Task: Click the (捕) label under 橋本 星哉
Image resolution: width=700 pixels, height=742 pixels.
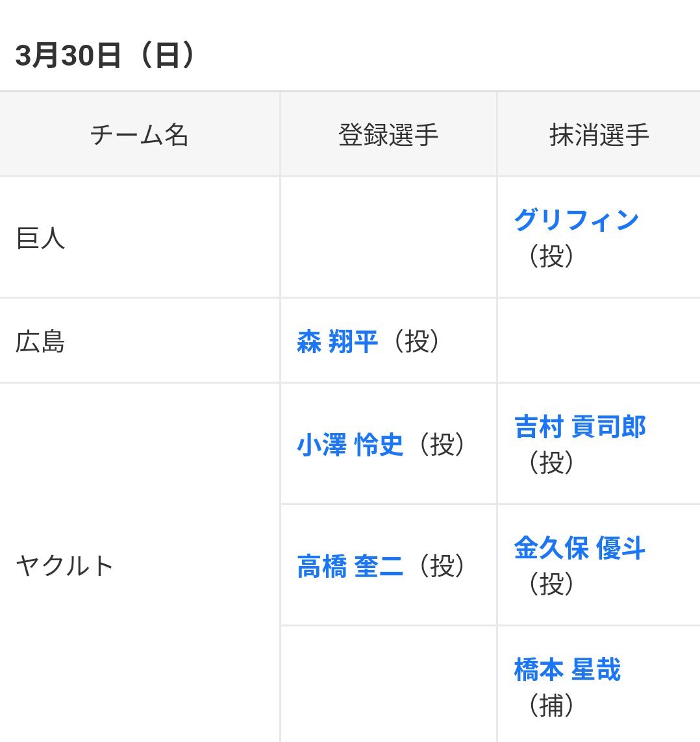Action: pos(551,704)
